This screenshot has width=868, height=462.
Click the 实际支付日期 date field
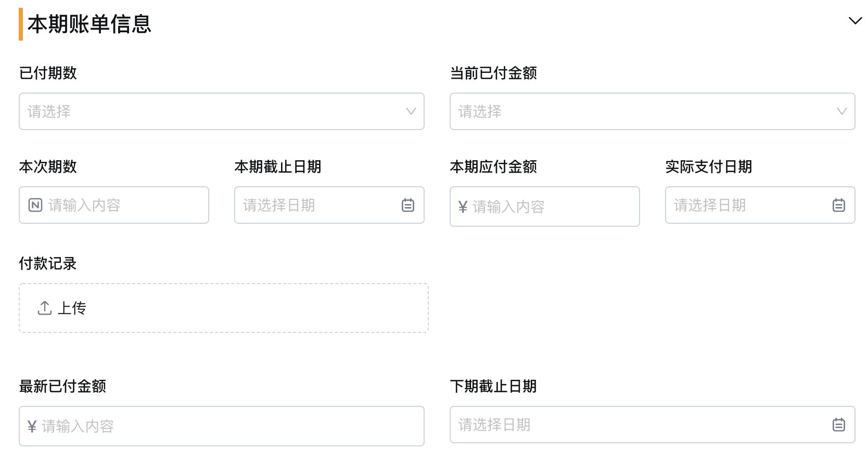[760, 205]
